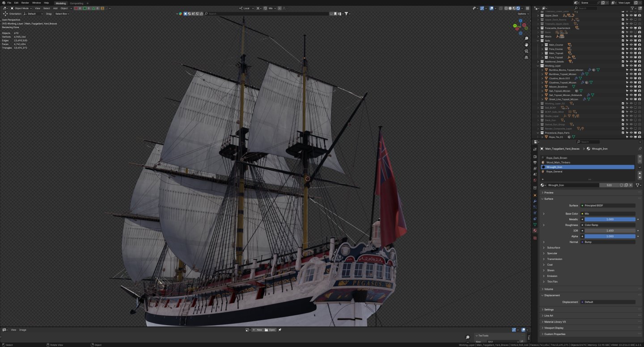
Task: Click the Principled BSDF surface button
Action: pos(608,205)
